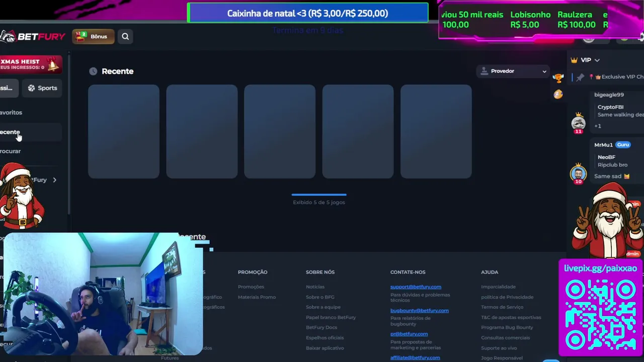Image resolution: width=644 pixels, height=362 pixels.
Task: Open Procurar in the sidebar
Action: pyautogui.click(x=11, y=151)
